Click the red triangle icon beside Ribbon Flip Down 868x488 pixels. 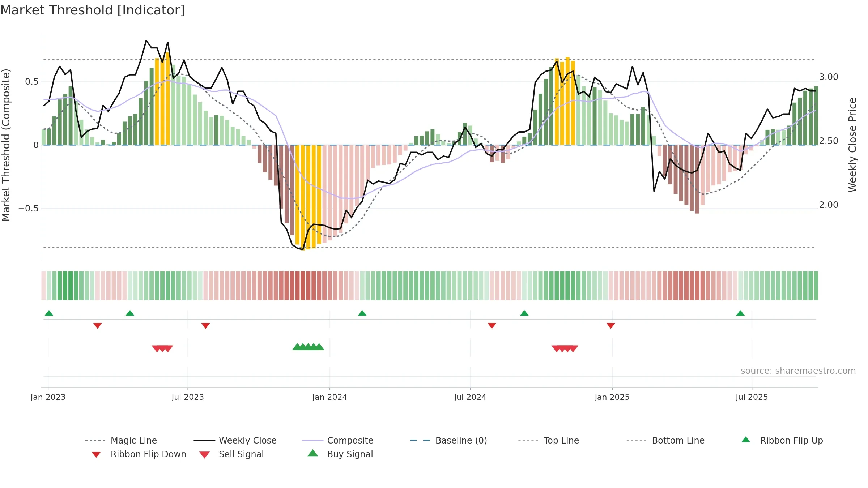tap(96, 455)
